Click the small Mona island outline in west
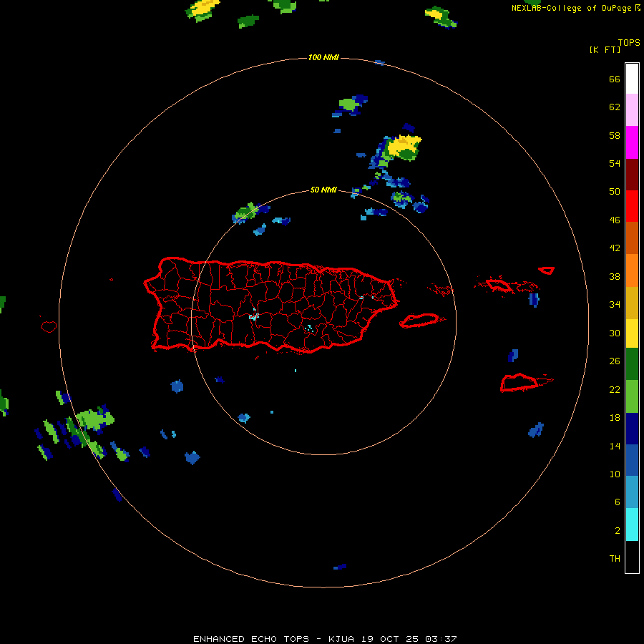The image size is (644, 644). click(49, 326)
